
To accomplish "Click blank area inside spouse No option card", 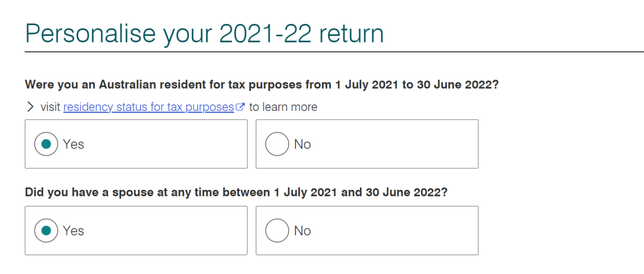I will (x=394, y=230).
